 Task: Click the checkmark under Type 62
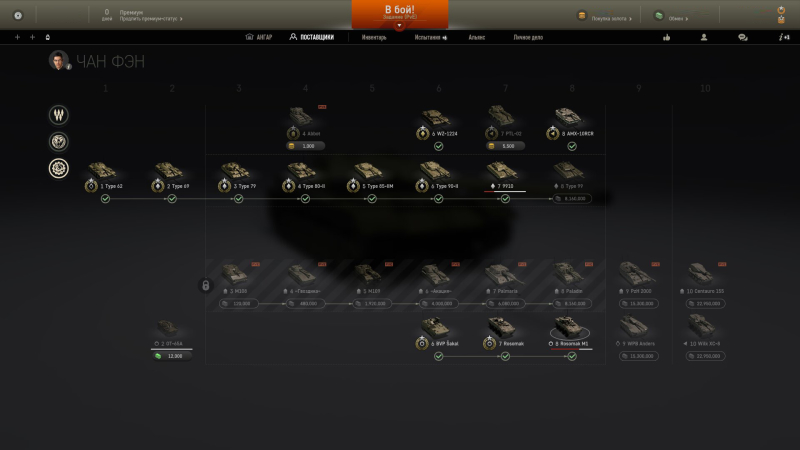pyautogui.click(x=105, y=199)
